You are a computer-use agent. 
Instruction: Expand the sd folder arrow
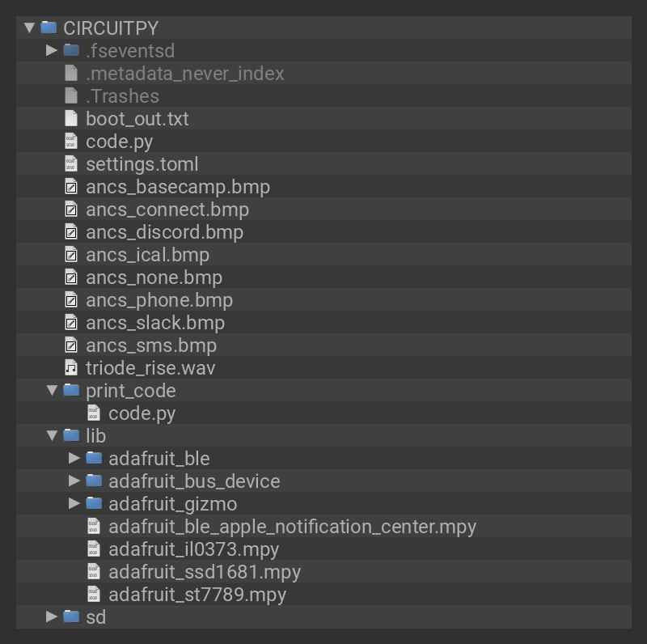pos(52,616)
